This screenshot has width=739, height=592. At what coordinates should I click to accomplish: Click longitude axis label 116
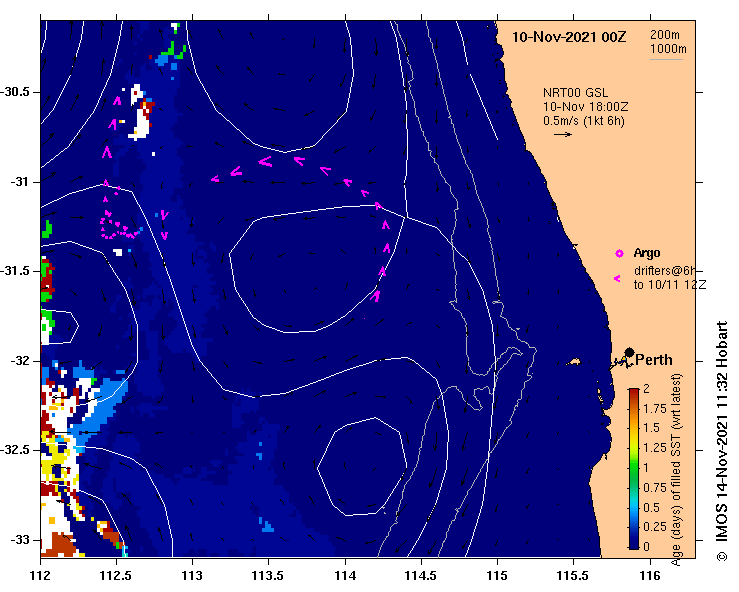650,576
